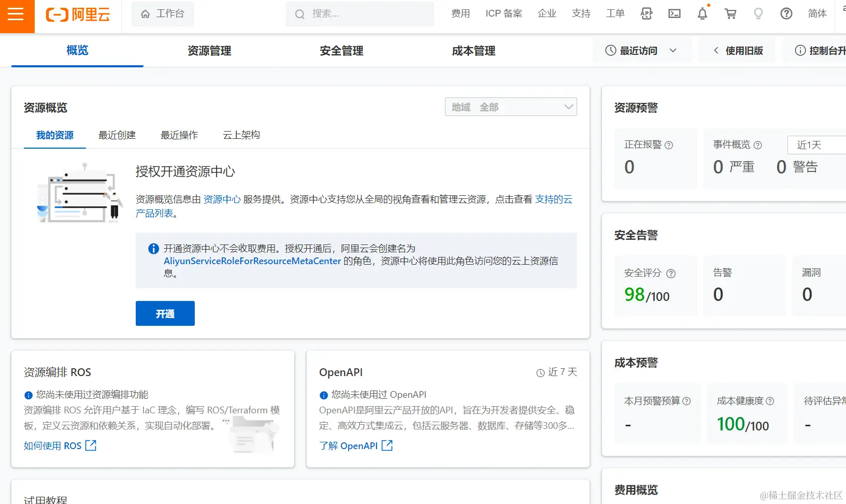Click the 98/100 security score
Viewport: 846px width, 504px height.
[x=647, y=295]
